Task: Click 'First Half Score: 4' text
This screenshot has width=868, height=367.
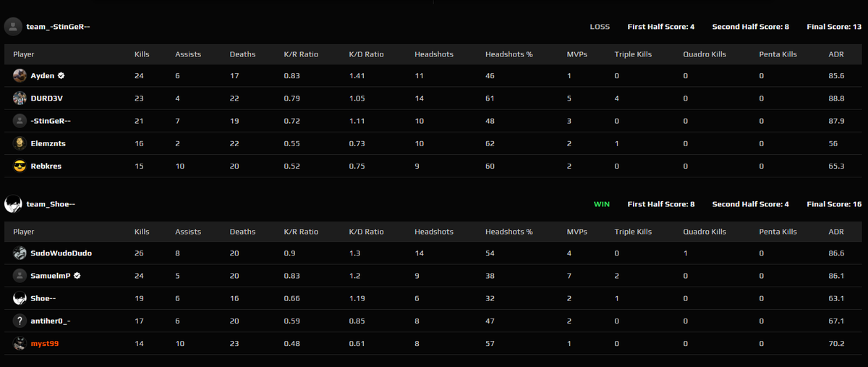Action: pyautogui.click(x=661, y=27)
